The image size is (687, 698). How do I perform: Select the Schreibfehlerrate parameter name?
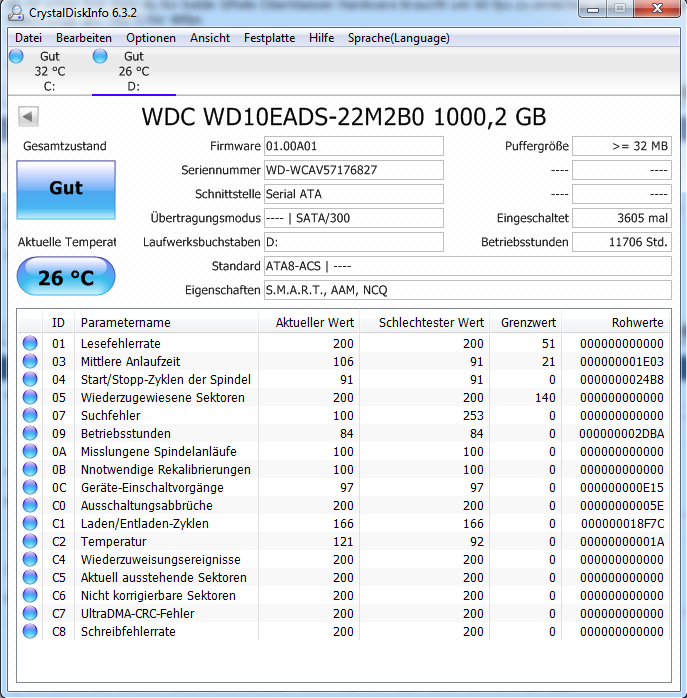coord(128,631)
